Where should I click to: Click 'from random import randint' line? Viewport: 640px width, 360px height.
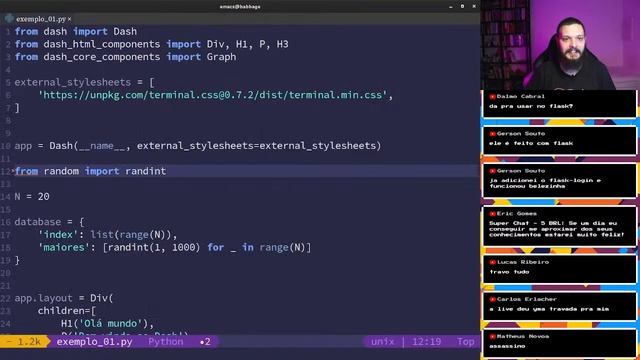(x=90, y=171)
